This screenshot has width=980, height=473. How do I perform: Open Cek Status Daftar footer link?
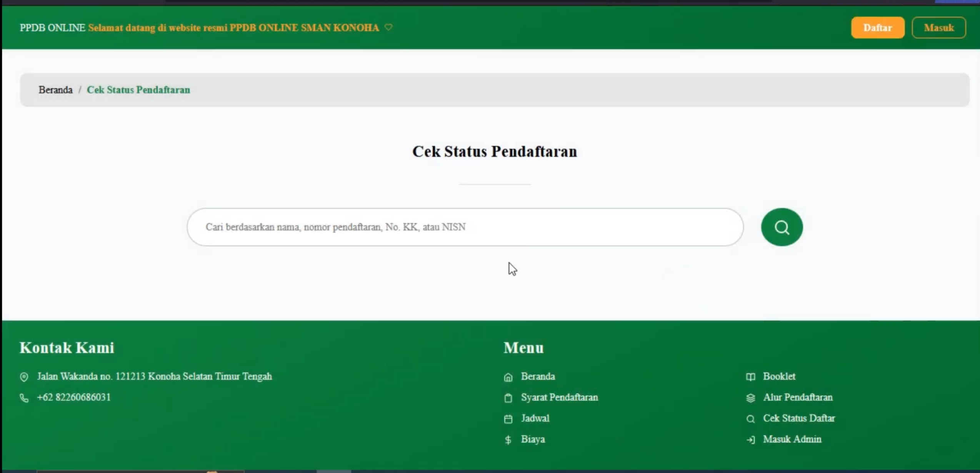799,418
